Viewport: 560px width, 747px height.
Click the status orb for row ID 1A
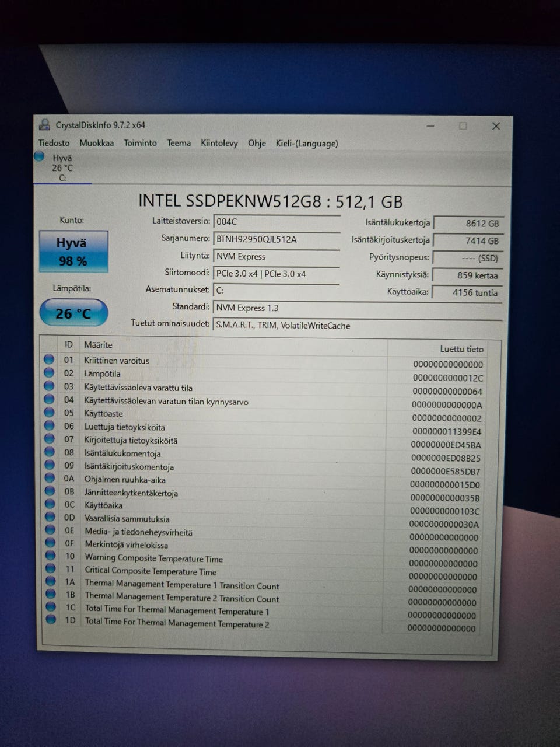(51, 582)
